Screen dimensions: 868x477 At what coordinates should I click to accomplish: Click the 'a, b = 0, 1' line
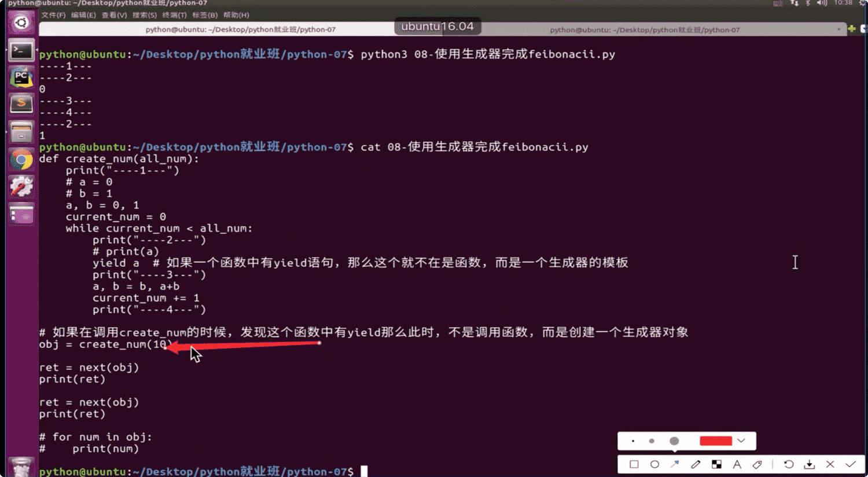pyautogui.click(x=102, y=206)
